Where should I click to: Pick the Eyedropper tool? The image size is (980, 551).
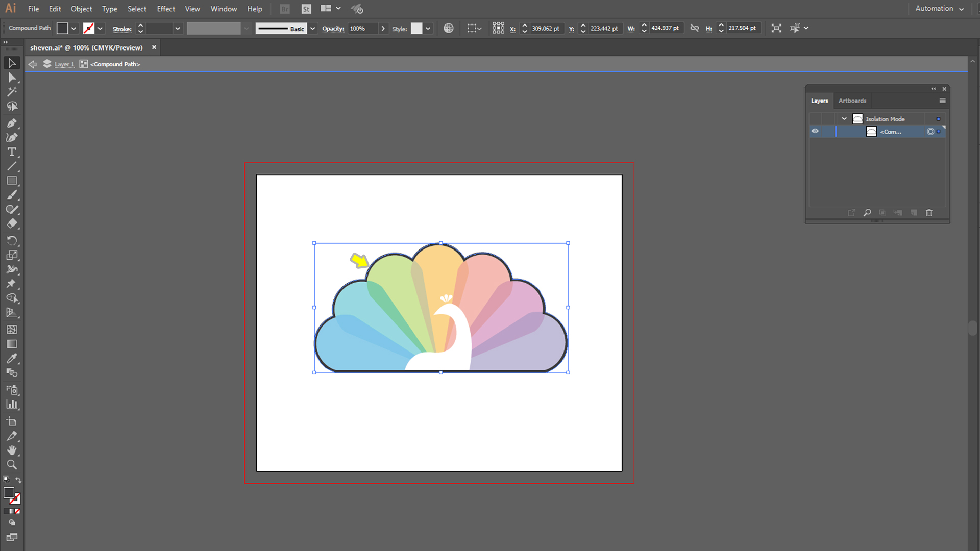point(12,358)
